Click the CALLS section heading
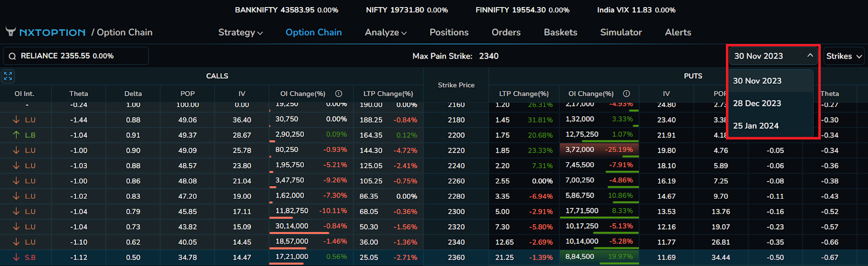 pyautogui.click(x=217, y=76)
